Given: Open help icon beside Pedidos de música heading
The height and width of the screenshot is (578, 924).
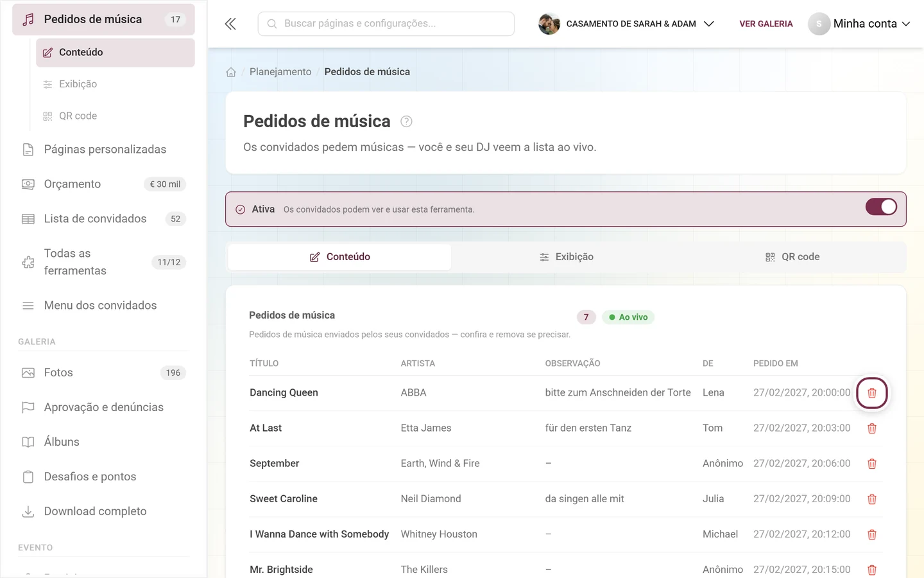Looking at the screenshot, I should 406,121.
